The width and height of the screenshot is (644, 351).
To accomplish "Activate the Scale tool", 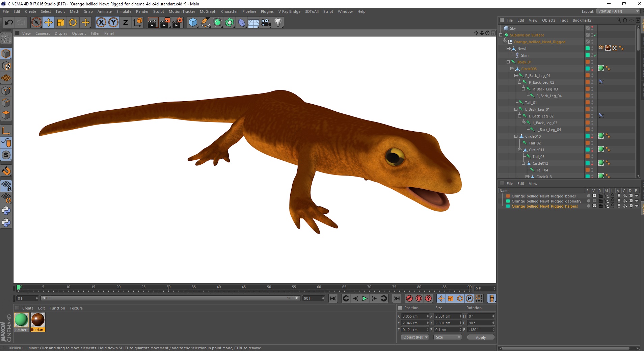I will point(61,23).
